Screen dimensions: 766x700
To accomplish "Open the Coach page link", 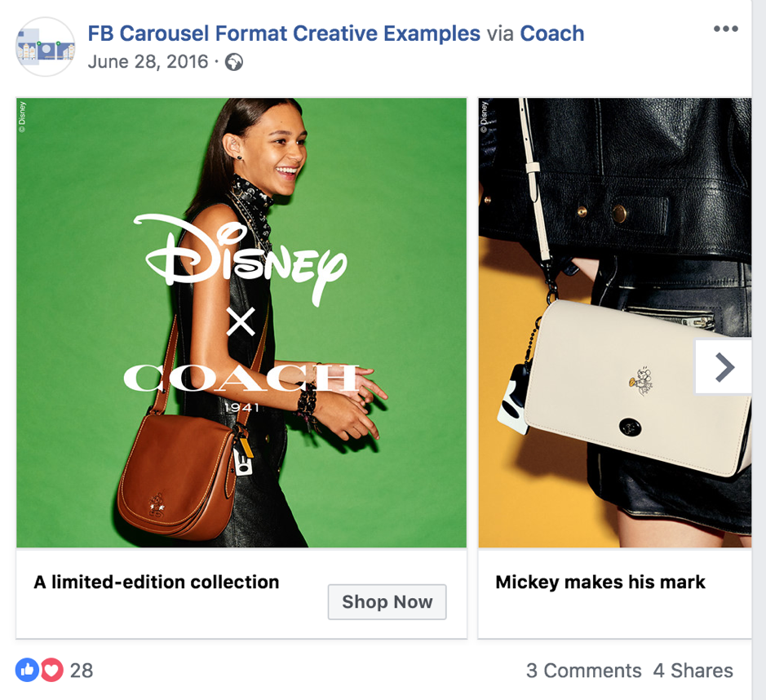I will click(552, 33).
